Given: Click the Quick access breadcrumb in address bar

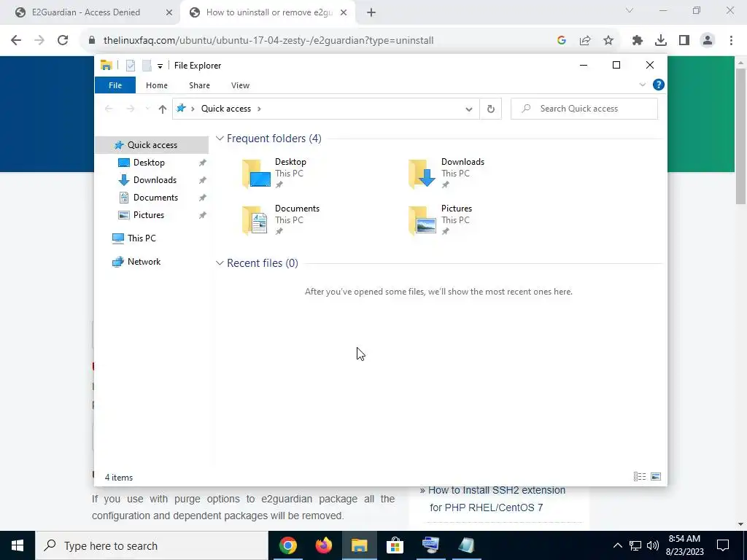Looking at the screenshot, I should [226, 109].
